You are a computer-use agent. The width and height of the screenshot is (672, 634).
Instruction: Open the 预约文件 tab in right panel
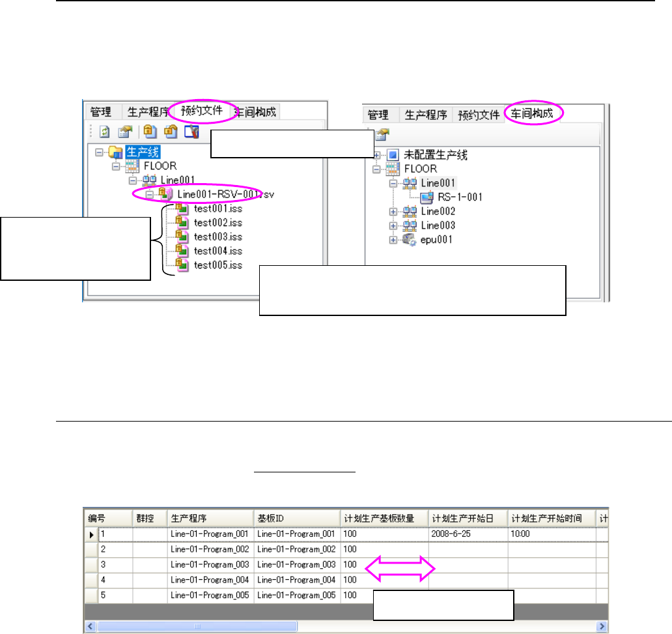tap(479, 115)
